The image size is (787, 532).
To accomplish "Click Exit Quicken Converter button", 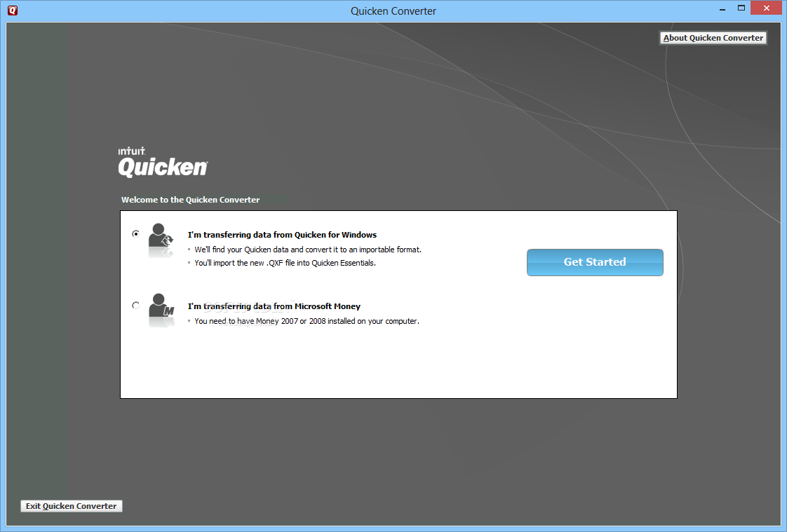I will click(72, 506).
